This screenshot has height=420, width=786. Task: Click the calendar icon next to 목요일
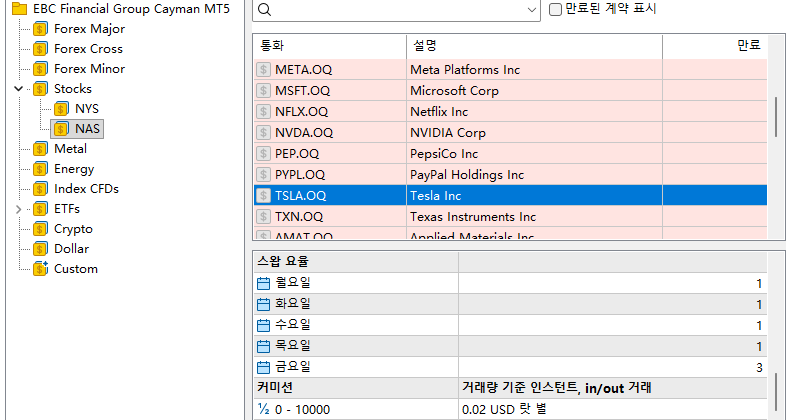[264, 346]
